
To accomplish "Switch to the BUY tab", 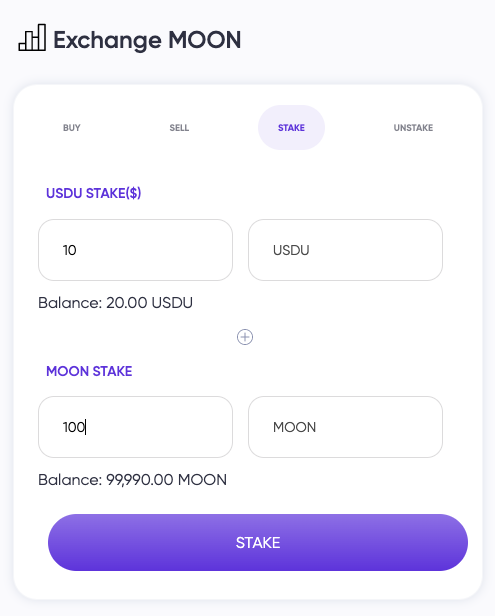I will click(72, 128).
